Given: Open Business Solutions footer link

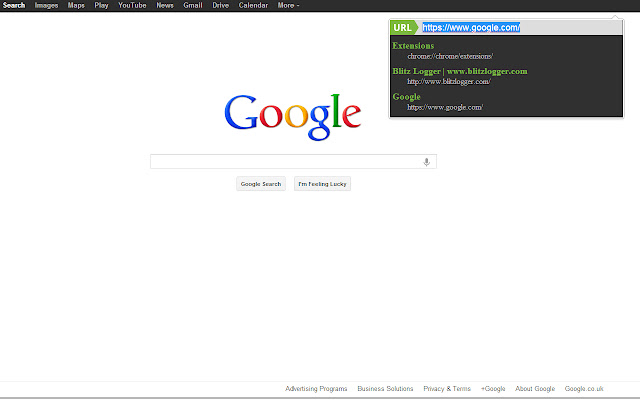Looking at the screenshot, I should click(385, 389).
